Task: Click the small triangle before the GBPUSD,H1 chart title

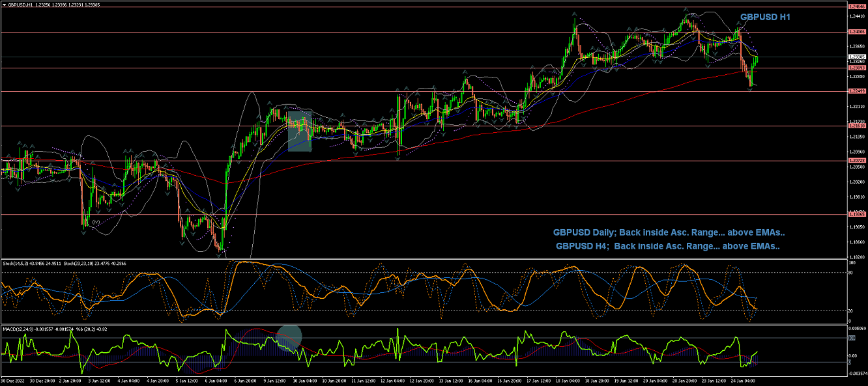Action: coord(4,5)
